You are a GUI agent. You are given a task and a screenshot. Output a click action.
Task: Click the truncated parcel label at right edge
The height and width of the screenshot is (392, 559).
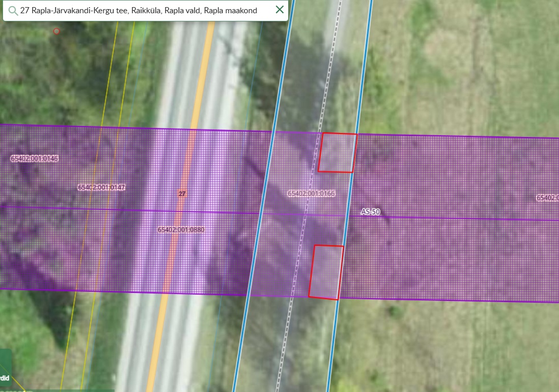(x=548, y=198)
